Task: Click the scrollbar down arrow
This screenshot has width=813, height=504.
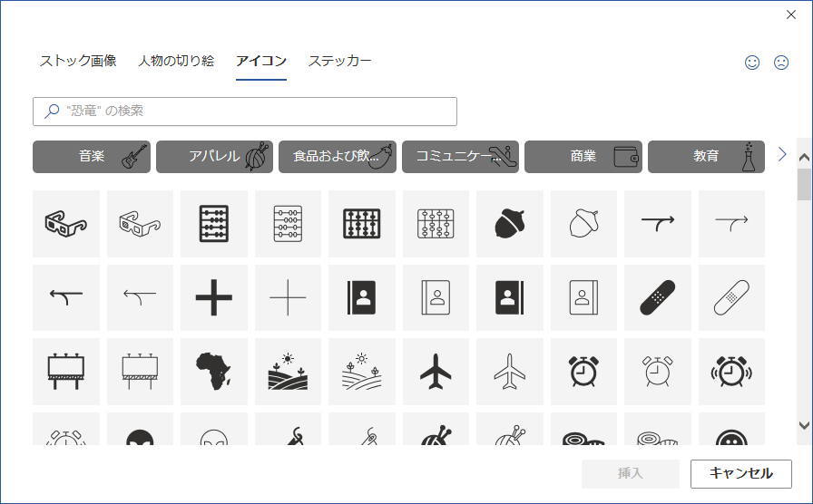Action: click(804, 426)
